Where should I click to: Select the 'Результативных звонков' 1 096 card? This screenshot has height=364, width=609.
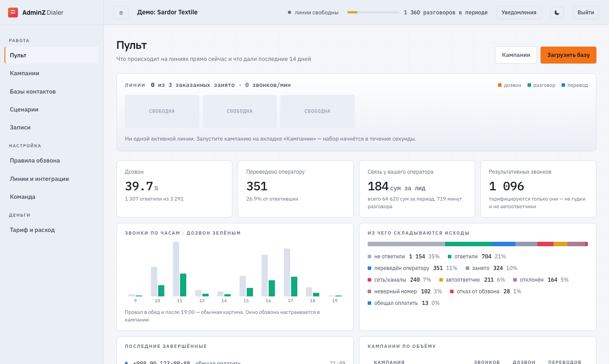538,189
